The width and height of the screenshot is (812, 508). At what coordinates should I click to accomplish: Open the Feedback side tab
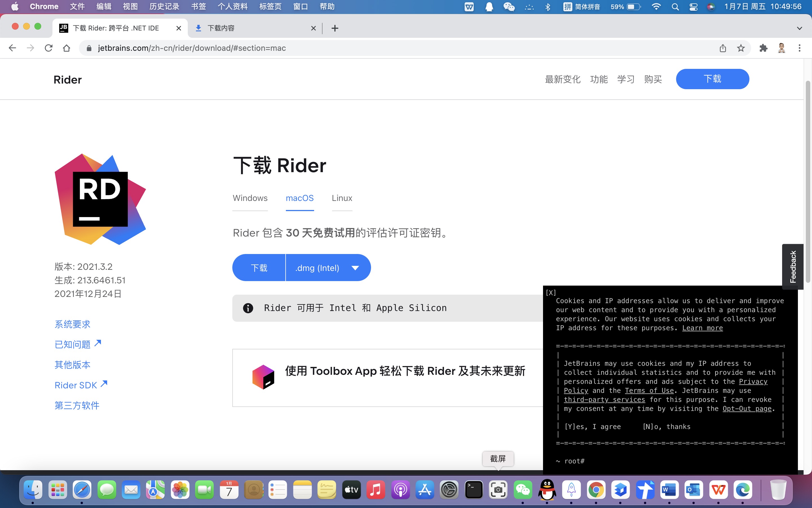[793, 266]
